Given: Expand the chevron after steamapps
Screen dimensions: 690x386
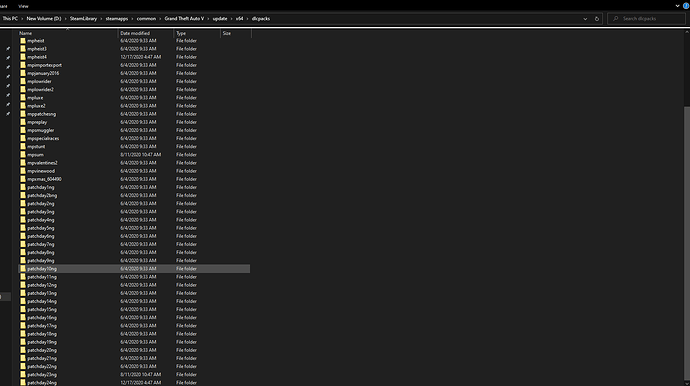Looking at the screenshot, I should [x=132, y=18].
